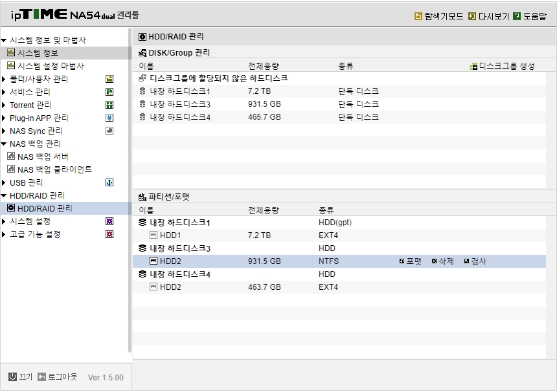
Task: Click the 시스템 설정 purple icon
Action: (x=109, y=221)
